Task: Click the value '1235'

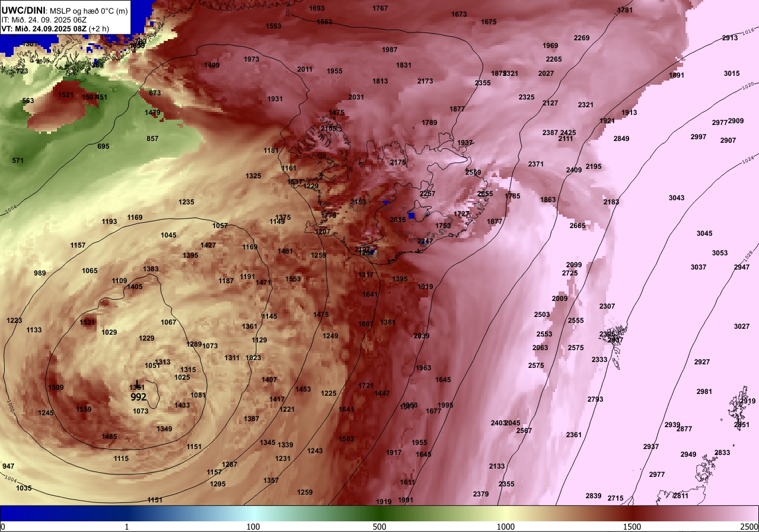Action: tap(186, 202)
